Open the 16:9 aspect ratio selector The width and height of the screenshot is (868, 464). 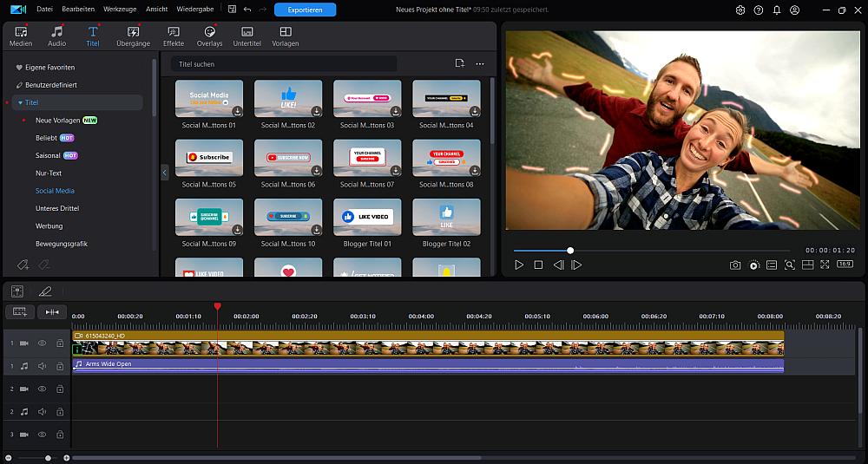pos(845,265)
